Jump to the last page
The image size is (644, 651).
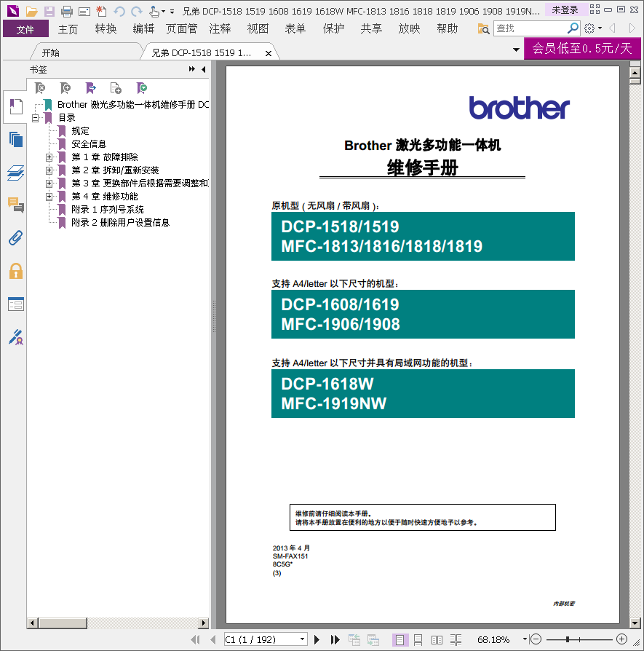click(x=335, y=640)
